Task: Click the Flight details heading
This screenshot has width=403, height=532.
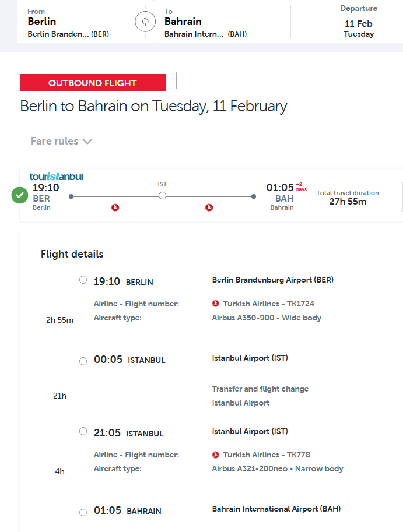Action: 72,254
